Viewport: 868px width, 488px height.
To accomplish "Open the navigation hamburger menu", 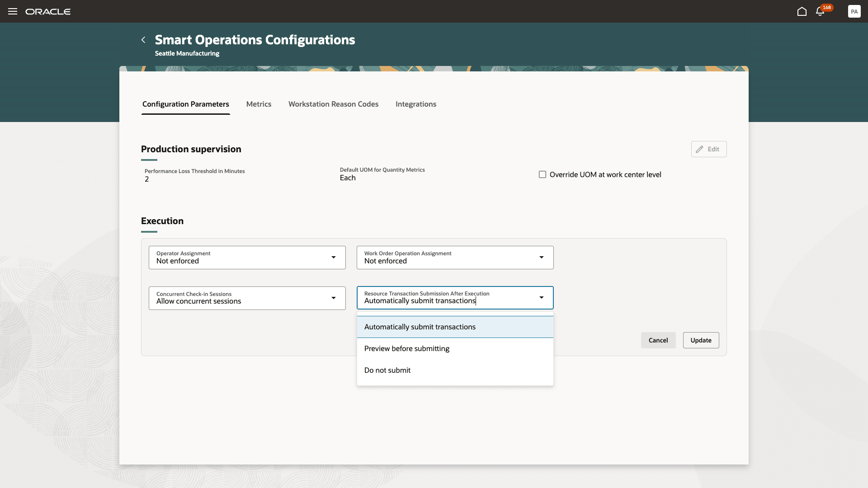I will pyautogui.click(x=12, y=11).
